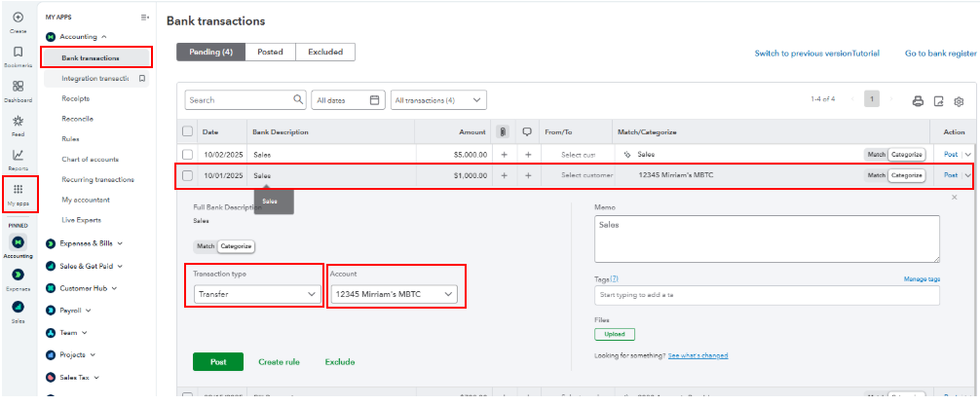Screen dimensions: 980x405
Task: Open the Account dropdown showing 12345 Miriam's MBTC
Action: tap(394, 293)
